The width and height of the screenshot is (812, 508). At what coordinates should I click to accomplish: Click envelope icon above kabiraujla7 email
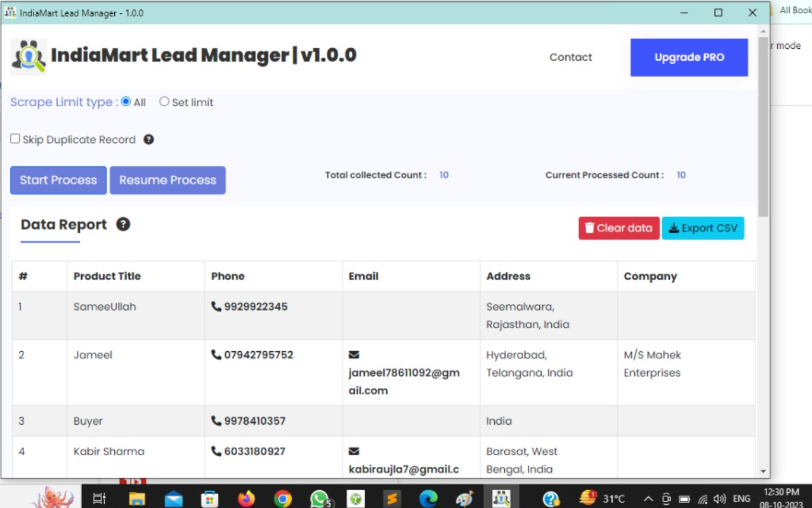pos(354,451)
